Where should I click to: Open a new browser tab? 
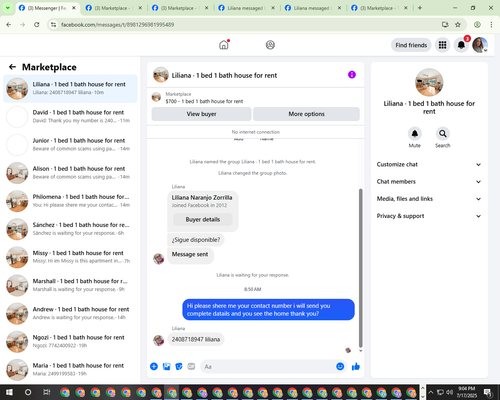pyautogui.click(x=420, y=8)
